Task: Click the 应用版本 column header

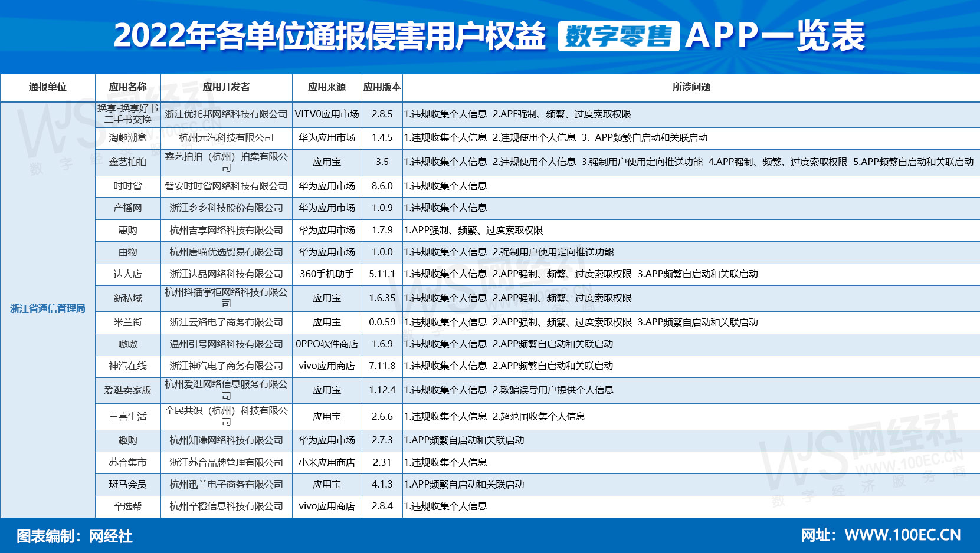Action: [382, 87]
